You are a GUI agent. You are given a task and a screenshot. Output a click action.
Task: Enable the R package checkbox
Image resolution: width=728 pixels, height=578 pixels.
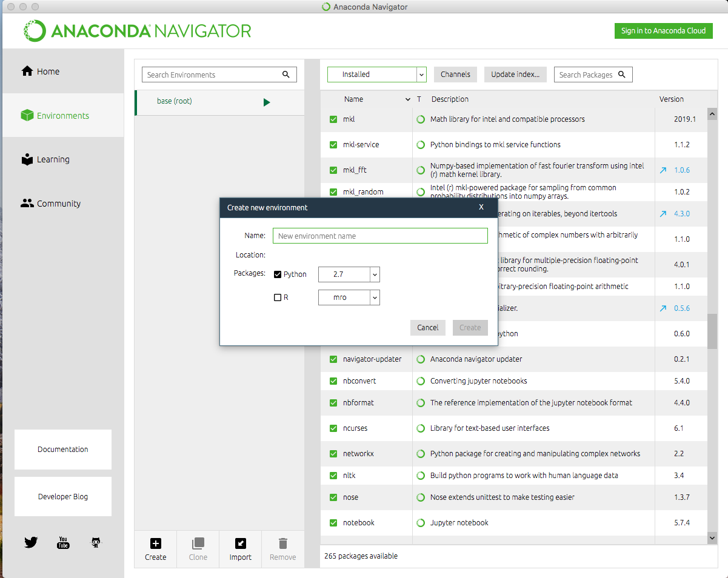[x=278, y=297]
